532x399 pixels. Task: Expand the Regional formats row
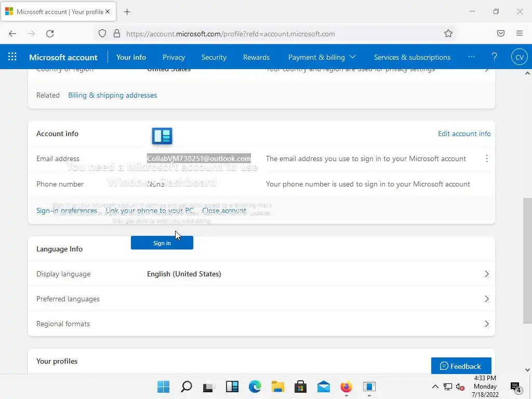point(261,324)
